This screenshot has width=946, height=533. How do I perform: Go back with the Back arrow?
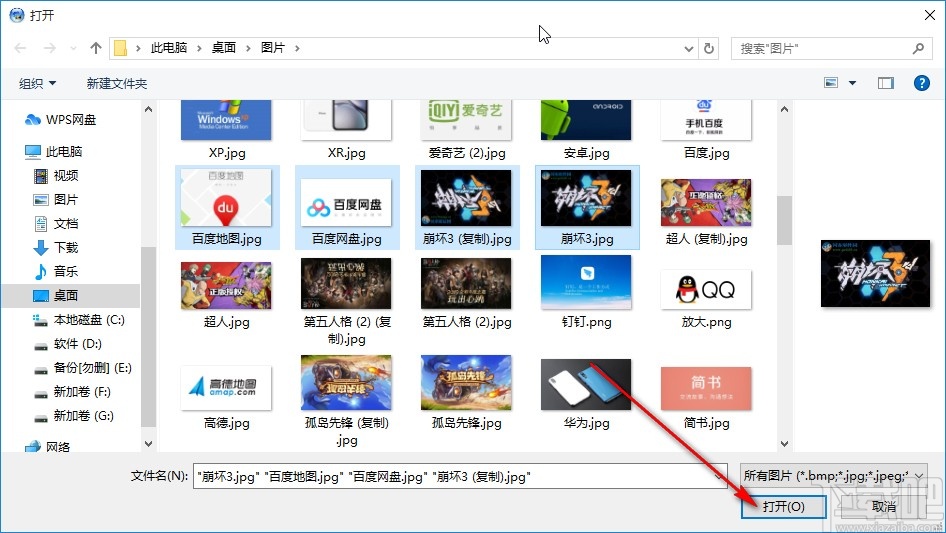pyautogui.click(x=20, y=48)
